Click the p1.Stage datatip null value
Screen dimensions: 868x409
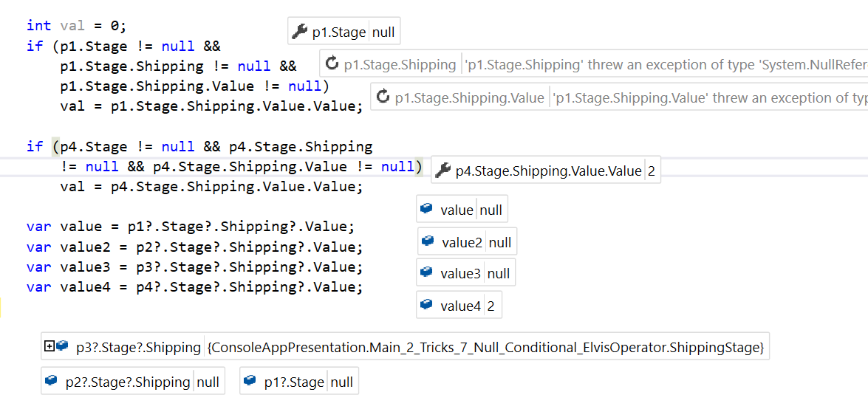tap(383, 32)
